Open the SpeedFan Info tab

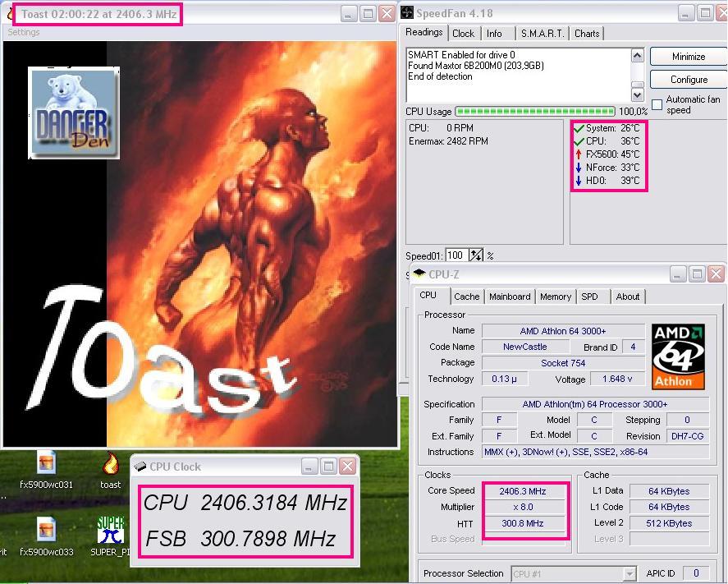click(494, 34)
